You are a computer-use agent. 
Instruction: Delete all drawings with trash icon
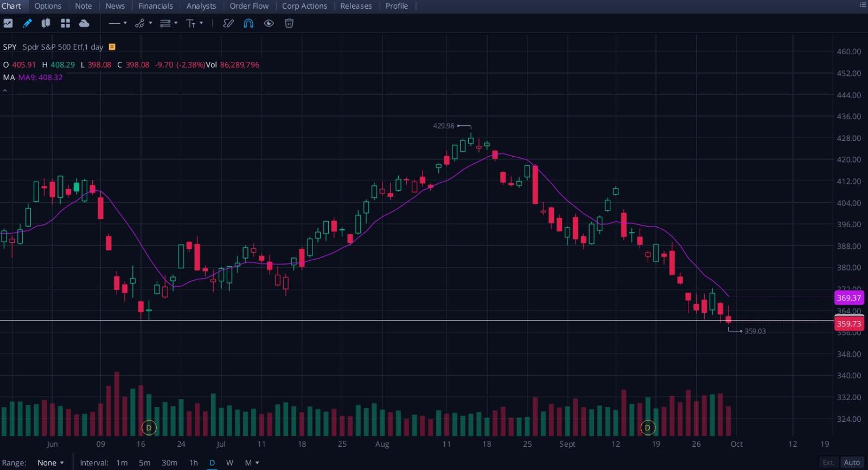pos(289,23)
